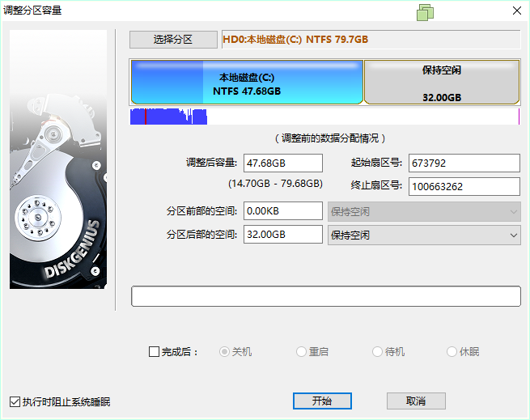Expand the dropdown for space after partition
530x420 pixels.
coord(513,235)
